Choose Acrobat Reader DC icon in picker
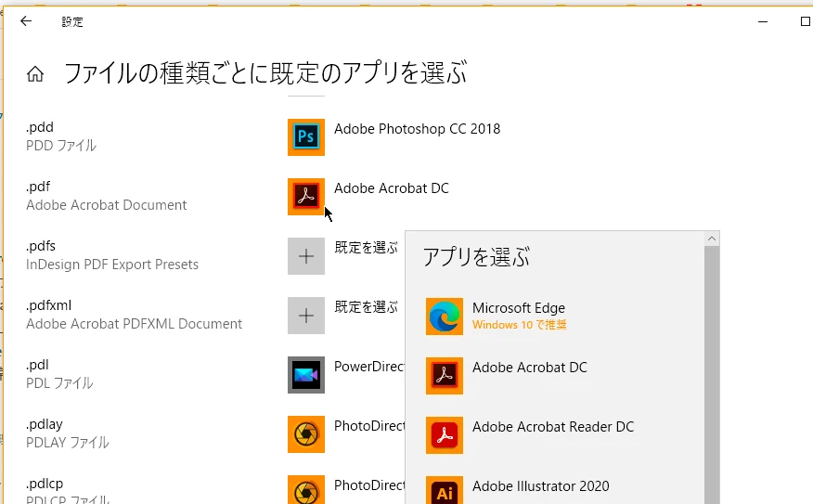 (x=445, y=435)
